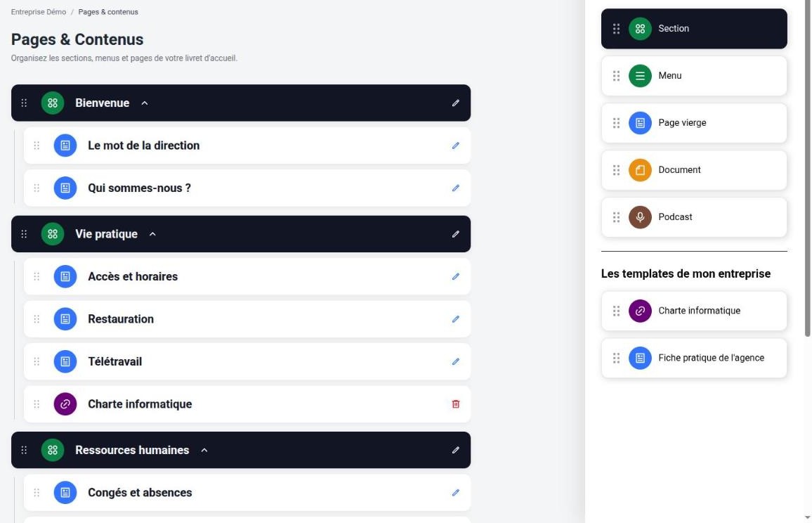The image size is (812, 523).
Task: Select the Pages & contenus breadcrumb
Action: pos(108,12)
